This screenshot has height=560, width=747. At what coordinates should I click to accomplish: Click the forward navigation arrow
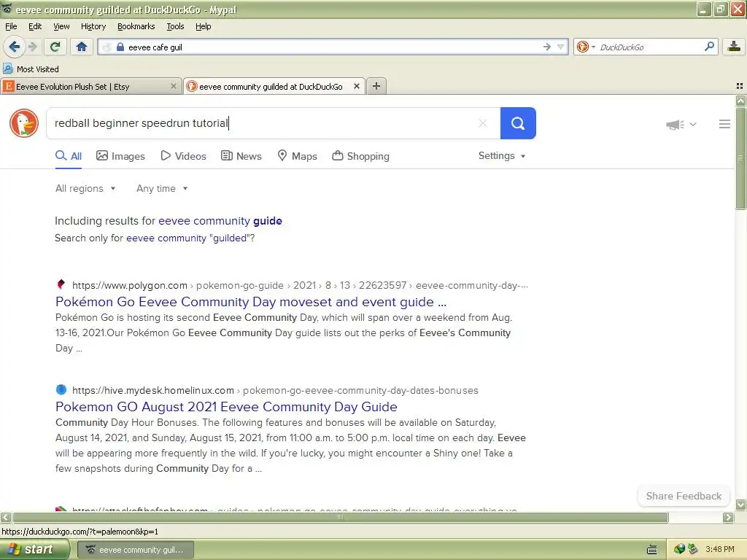32,47
